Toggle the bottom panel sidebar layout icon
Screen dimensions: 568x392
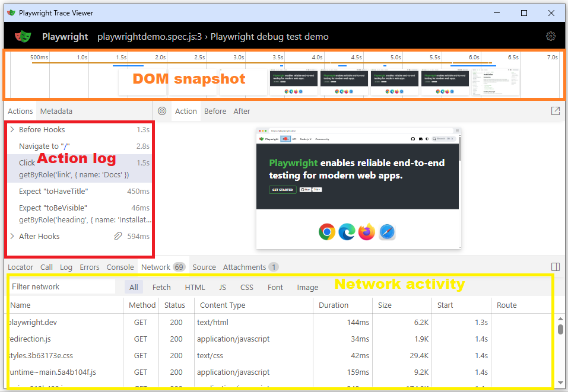click(x=556, y=267)
